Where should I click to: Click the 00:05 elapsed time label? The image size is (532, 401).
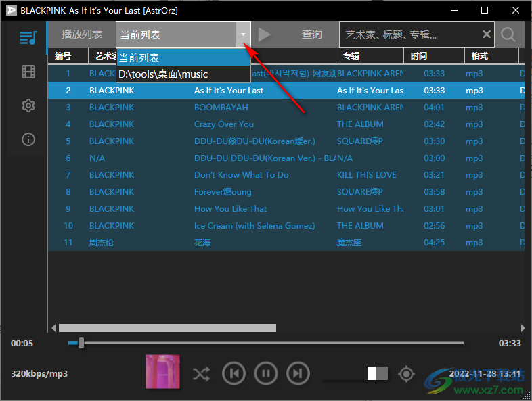(22, 343)
